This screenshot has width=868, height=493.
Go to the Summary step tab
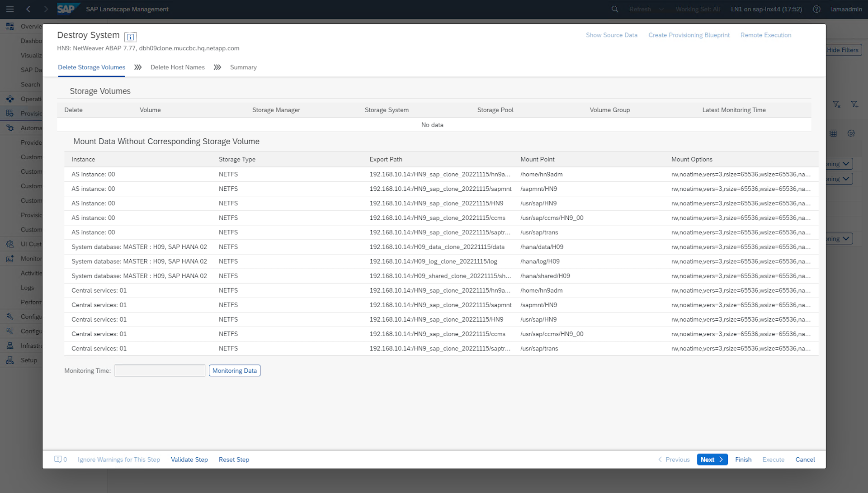click(243, 67)
